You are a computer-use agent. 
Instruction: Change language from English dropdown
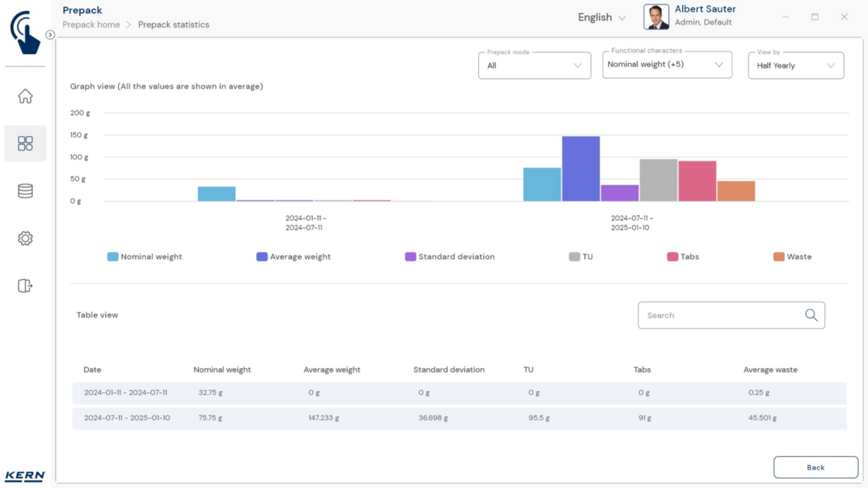[601, 17]
